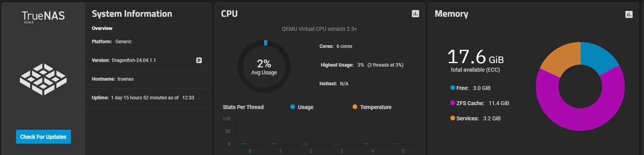Click the Hostname truenas row
The width and height of the screenshot is (644, 155).
(148, 79)
